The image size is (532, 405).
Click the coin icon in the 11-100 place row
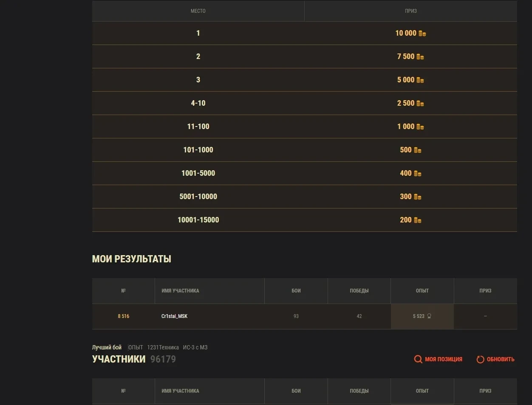pyautogui.click(x=420, y=127)
